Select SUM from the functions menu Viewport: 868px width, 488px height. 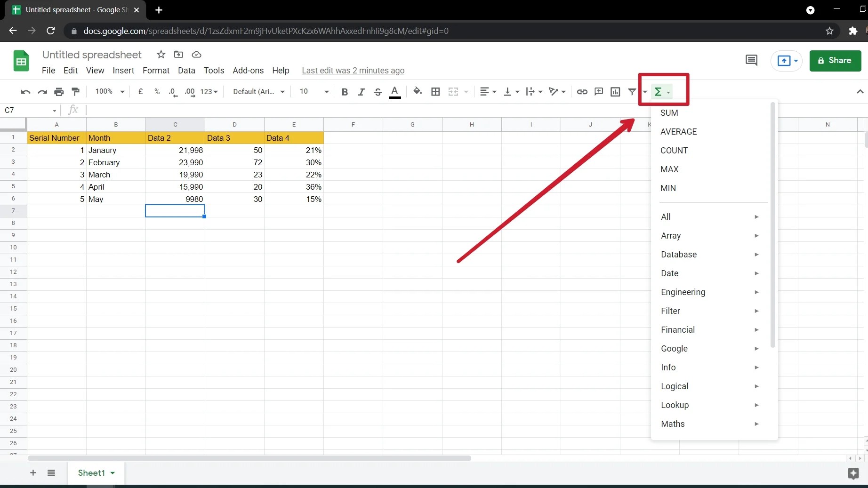coord(669,113)
